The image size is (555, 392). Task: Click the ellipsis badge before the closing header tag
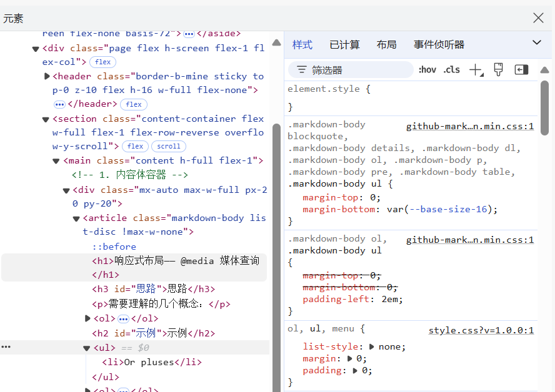(x=59, y=104)
